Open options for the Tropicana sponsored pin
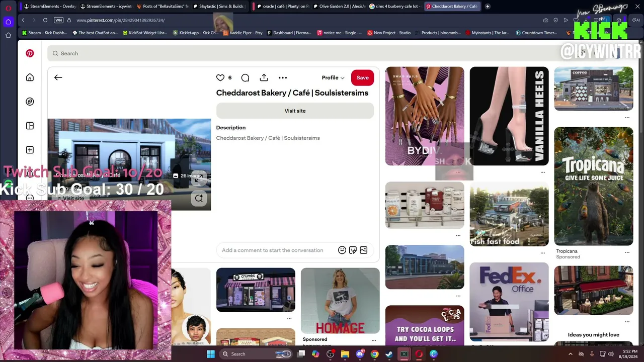644x362 pixels. 627,252
